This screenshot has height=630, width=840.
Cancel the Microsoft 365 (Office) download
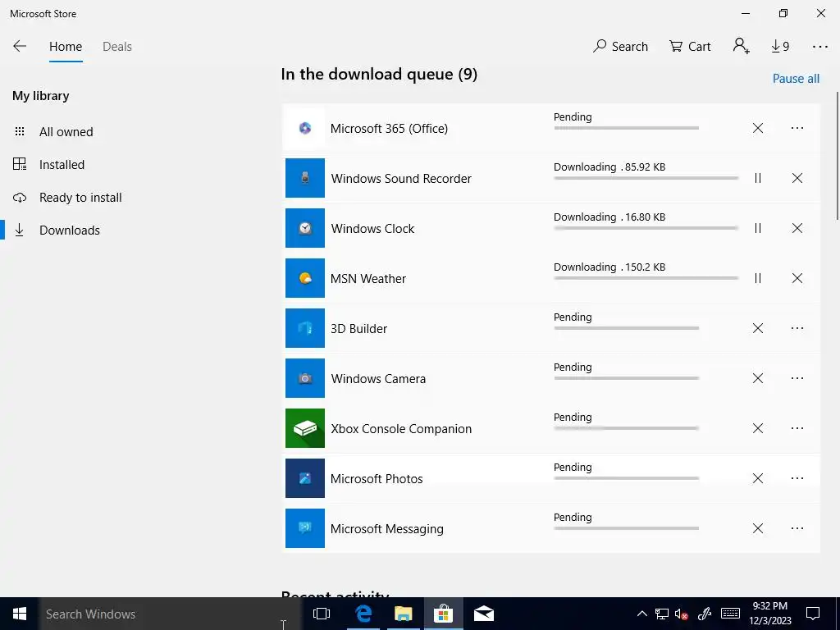click(x=757, y=128)
